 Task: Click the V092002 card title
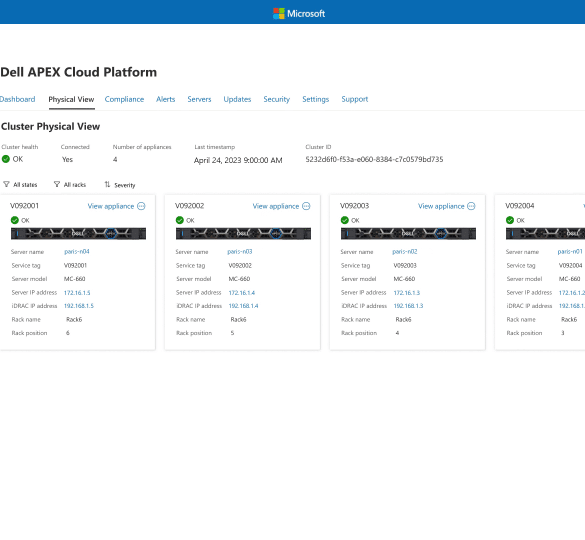(190, 206)
